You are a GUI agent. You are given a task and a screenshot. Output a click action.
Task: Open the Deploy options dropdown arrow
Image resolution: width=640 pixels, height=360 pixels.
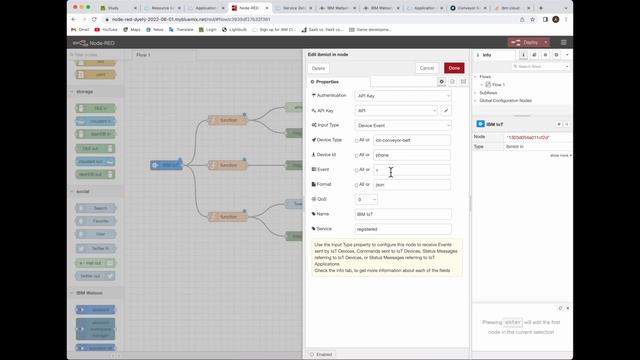click(x=546, y=42)
